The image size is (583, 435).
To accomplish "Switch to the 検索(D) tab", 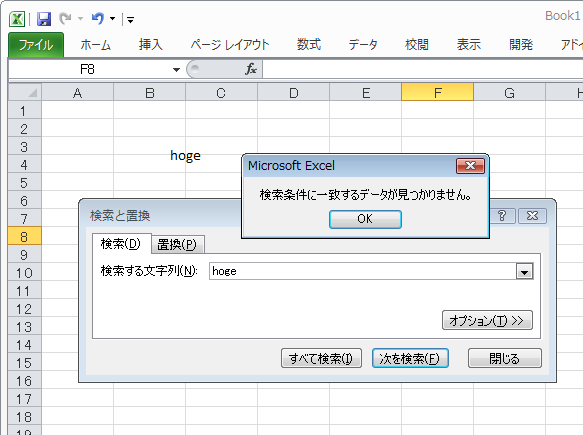I will tap(121, 244).
